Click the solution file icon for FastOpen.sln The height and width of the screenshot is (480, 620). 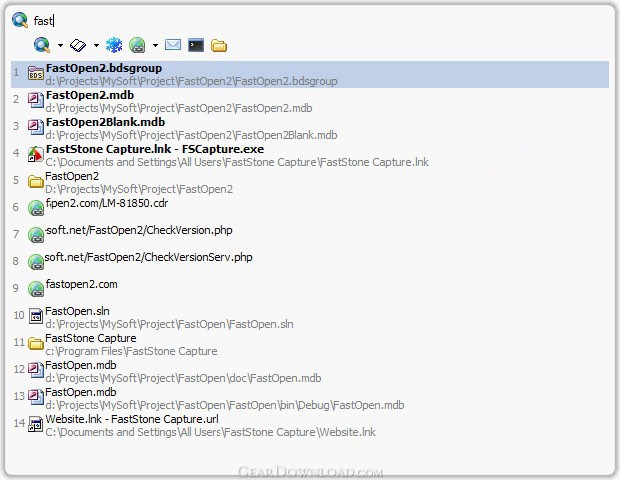point(36,316)
